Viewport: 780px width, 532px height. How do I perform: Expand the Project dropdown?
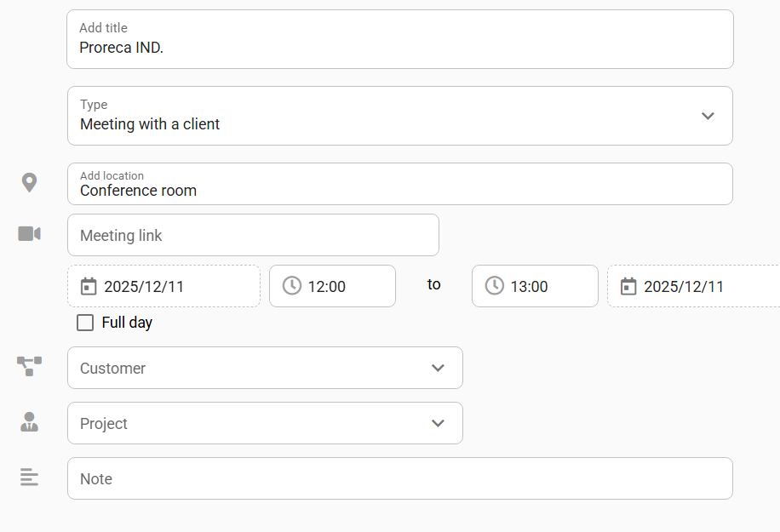tap(438, 423)
